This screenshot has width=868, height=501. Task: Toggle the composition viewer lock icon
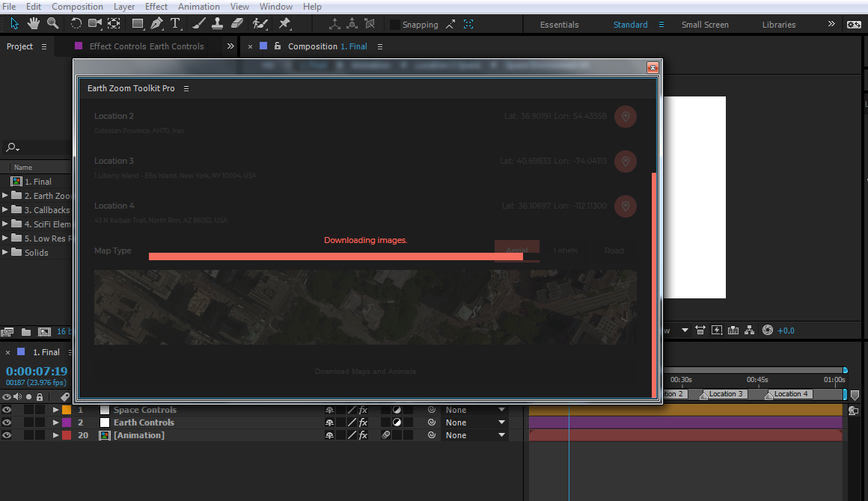(278, 46)
